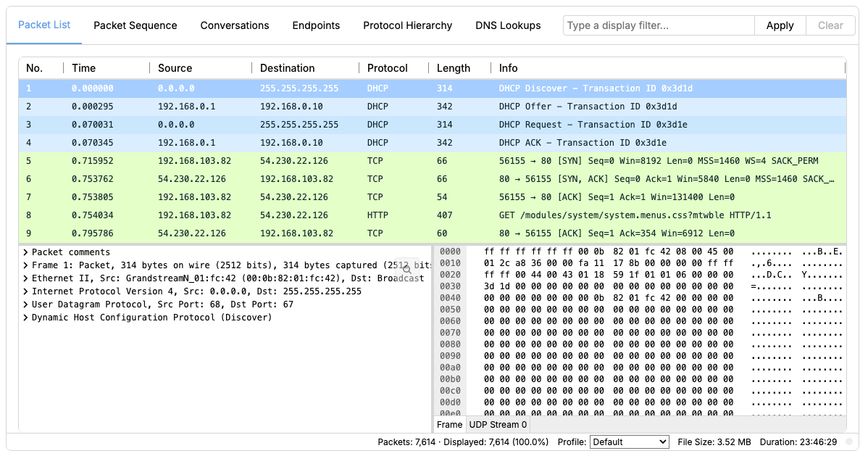Screen dimensions: 868x456
Task: Switch hex view to UDP Stream 0 tab
Action: point(498,425)
